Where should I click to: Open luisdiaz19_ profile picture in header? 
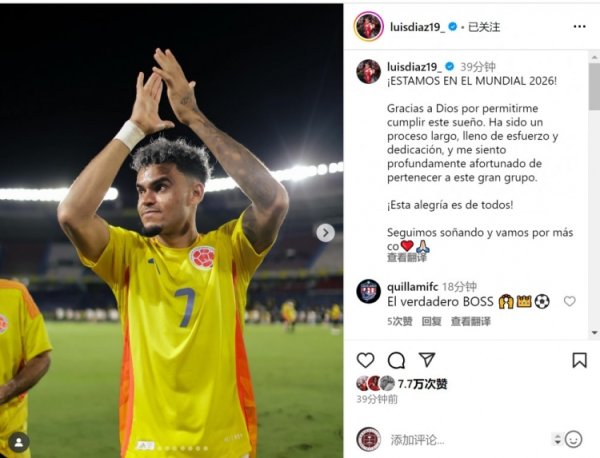pyautogui.click(x=368, y=27)
